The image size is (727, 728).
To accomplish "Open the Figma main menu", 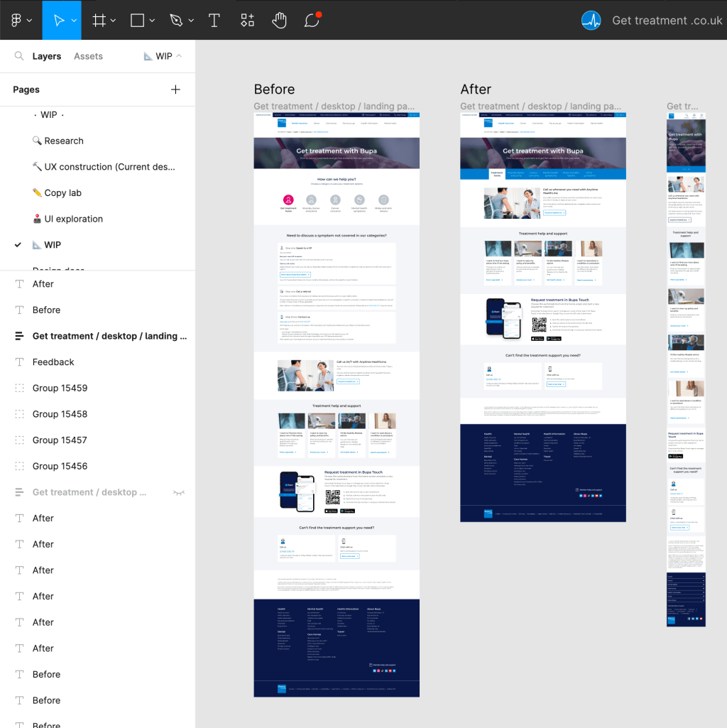I will tap(18, 20).
